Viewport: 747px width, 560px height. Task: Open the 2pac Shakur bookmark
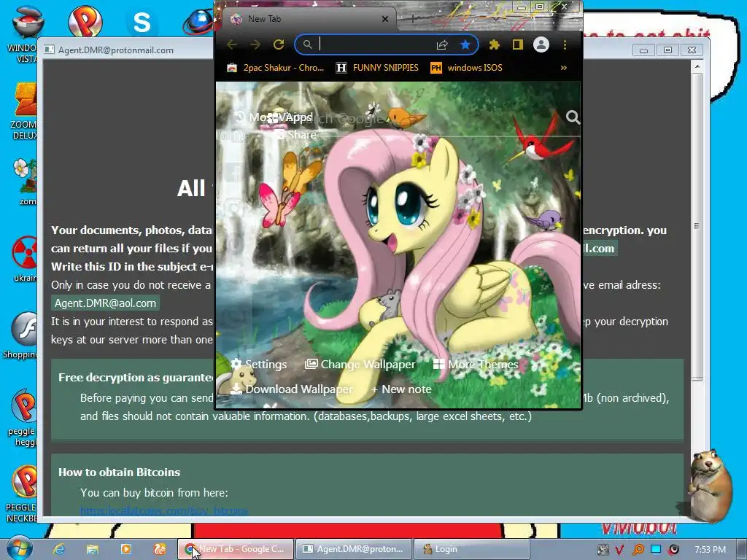(x=275, y=68)
